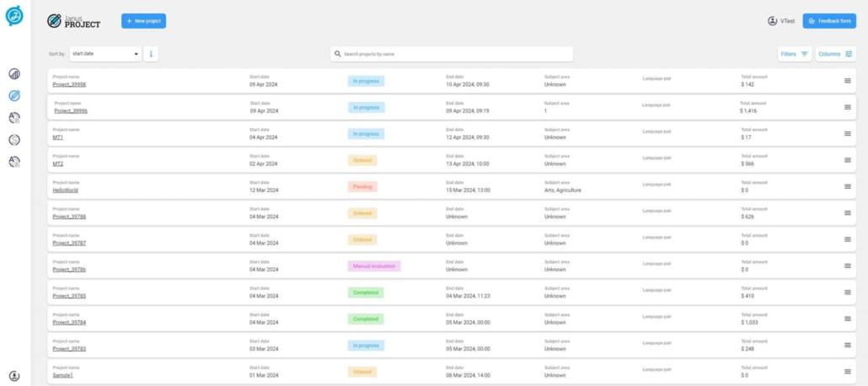Expand the Sort by start date dropdown
This screenshot has width=868, height=386.
click(105, 54)
